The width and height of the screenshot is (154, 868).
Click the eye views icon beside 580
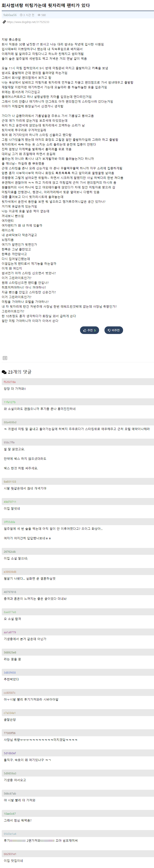coord(39,15)
